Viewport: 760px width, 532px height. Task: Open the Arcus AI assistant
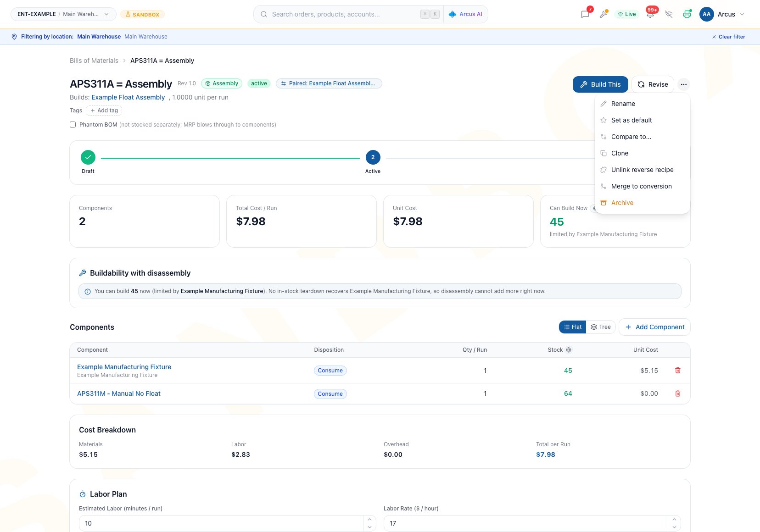coord(465,14)
